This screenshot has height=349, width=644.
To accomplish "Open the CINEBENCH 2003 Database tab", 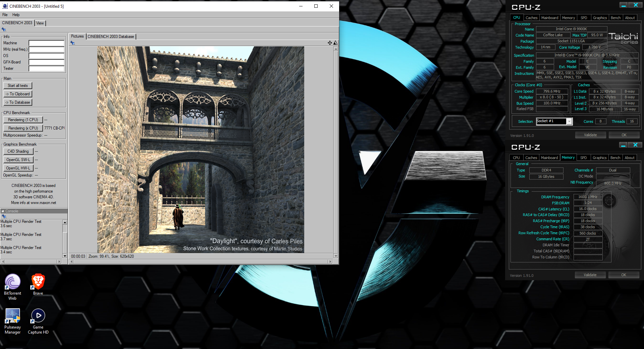I will pyautogui.click(x=111, y=37).
